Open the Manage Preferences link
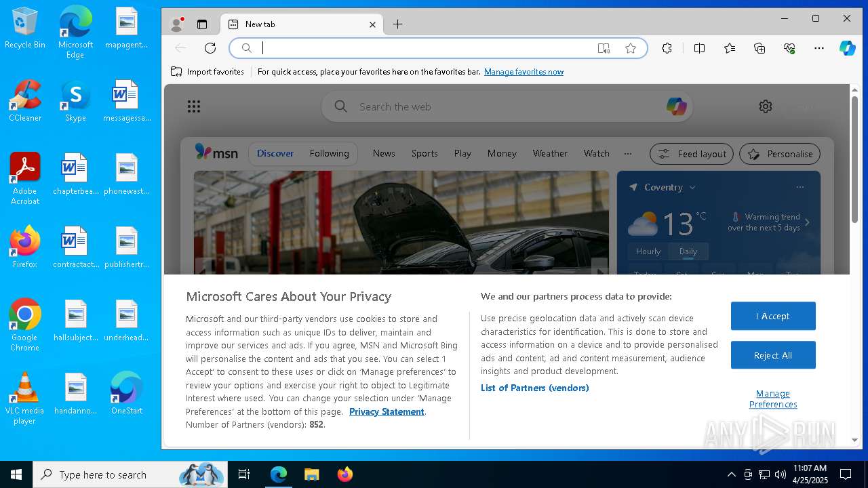The height and width of the screenshot is (488, 868). pos(773,399)
